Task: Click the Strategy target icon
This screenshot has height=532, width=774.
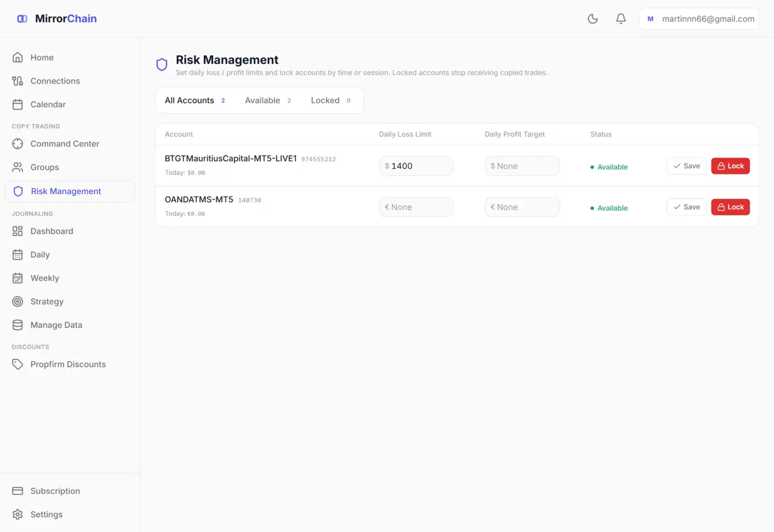Action: coord(18,301)
